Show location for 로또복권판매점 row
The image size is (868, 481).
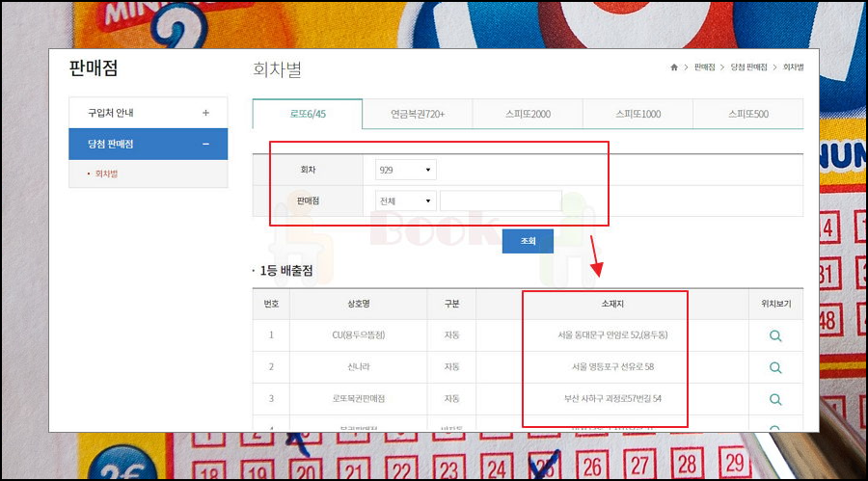tap(775, 399)
